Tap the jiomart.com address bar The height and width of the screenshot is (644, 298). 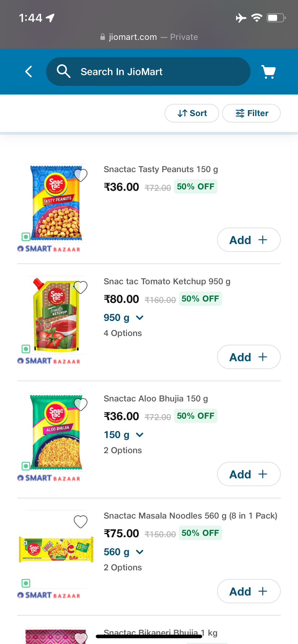pyautogui.click(x=149, y=37)
